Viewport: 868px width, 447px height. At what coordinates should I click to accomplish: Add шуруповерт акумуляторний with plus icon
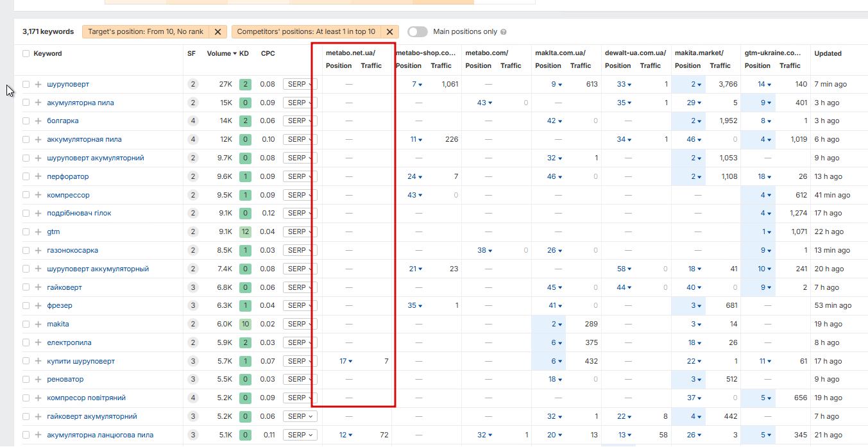pos(38,158)
